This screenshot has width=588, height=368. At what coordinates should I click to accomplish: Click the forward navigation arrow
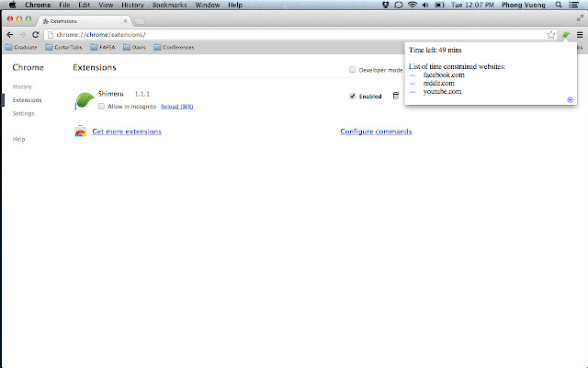[22, 35]
